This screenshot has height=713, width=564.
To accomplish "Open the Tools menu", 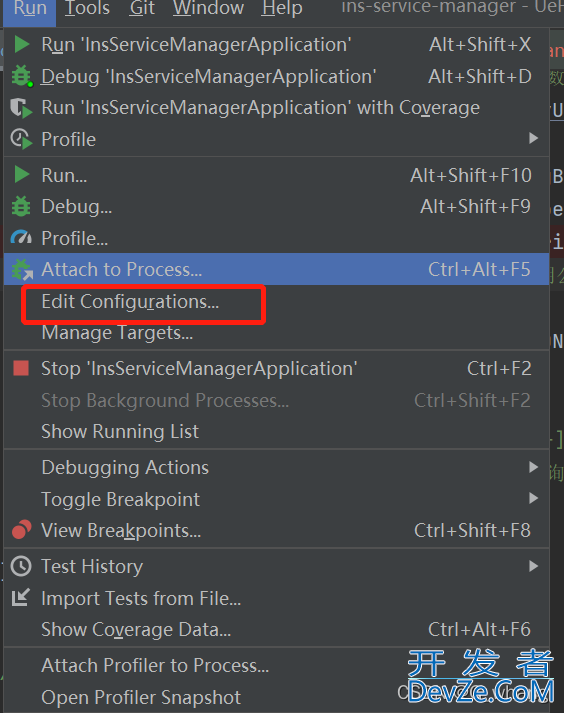I will (87, 8).
